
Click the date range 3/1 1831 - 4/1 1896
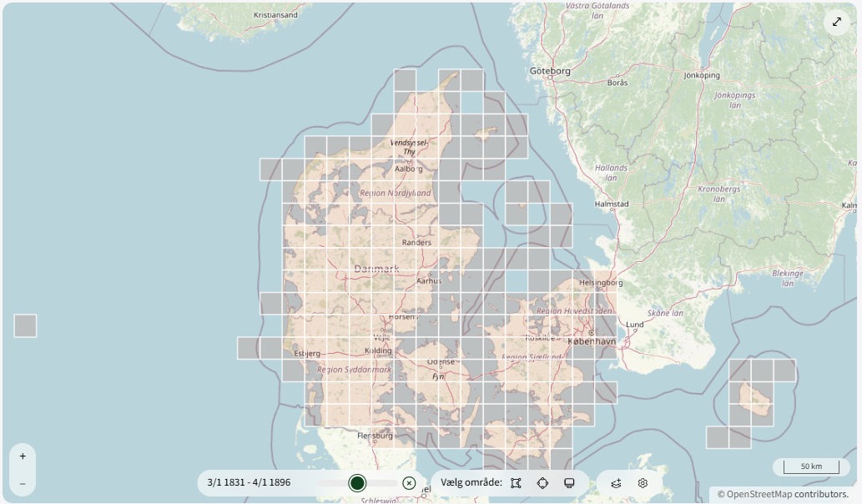[250, 483]
